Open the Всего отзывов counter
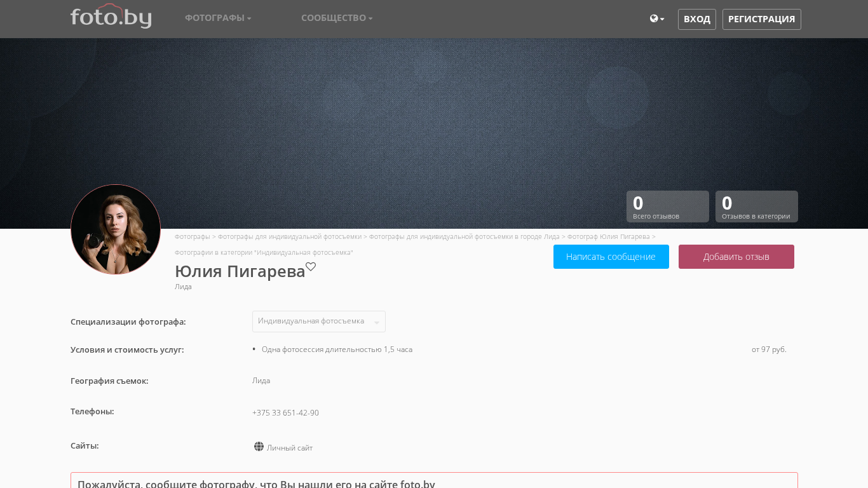Screen dimensions: 868x488 tap(667, 207)
